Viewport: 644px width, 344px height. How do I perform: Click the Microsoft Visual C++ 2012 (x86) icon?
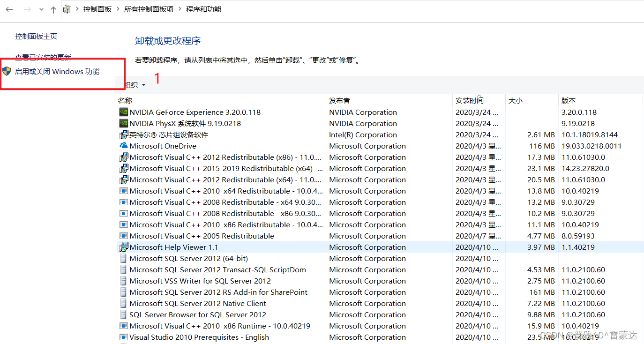tap(123, 157)
